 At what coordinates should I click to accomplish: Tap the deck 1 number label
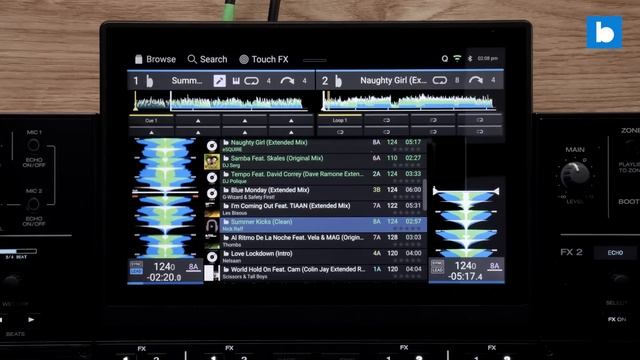pos(136,81)
